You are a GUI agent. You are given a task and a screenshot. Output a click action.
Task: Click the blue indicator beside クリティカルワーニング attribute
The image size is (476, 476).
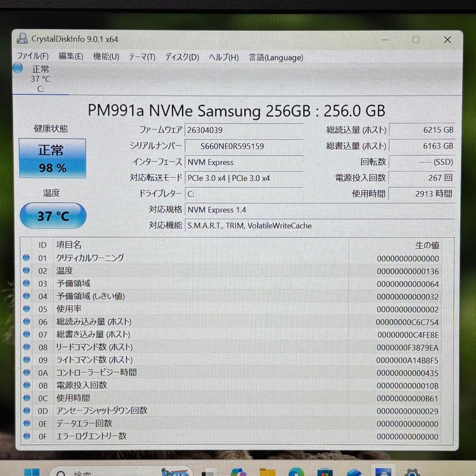pyautogui.click(x=27, y=258)
